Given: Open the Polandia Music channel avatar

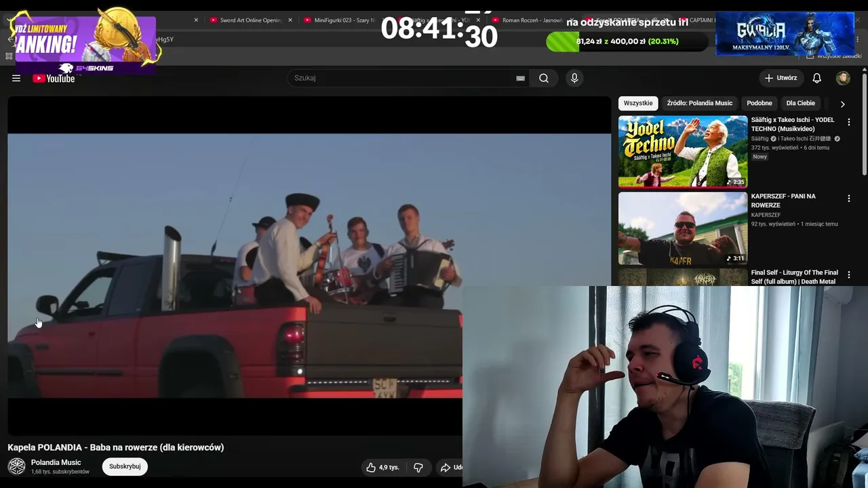Looking at the screenshot, I should click(x=17, y=466).
